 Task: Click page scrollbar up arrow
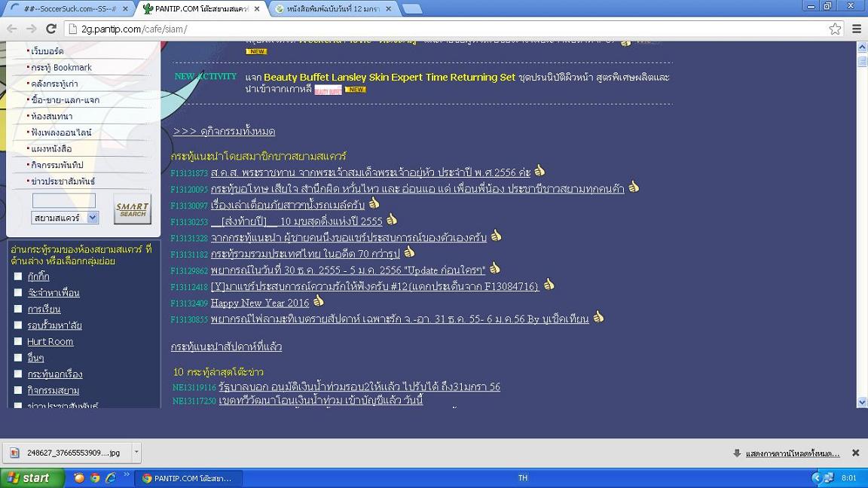tap(862, 47)
